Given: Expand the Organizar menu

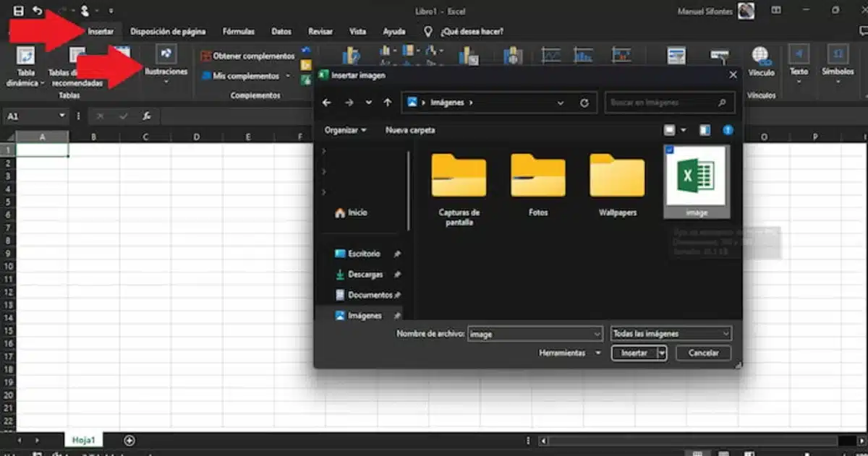Looking at the screenshot, I should [x=346, y=130].
